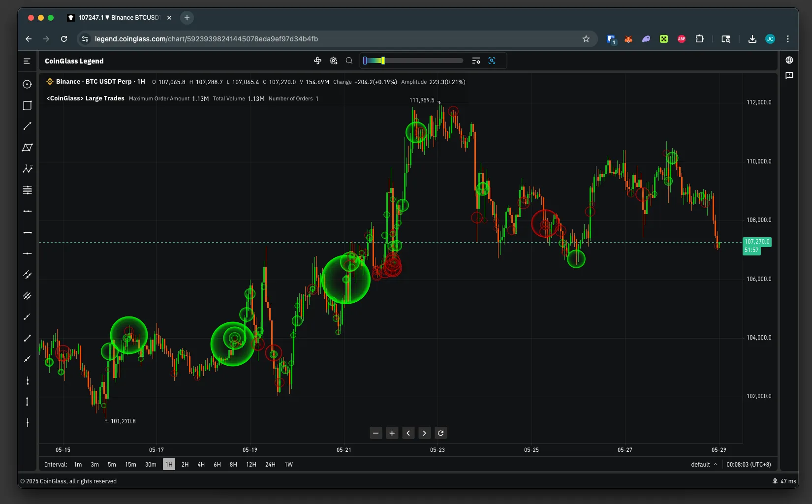Screen dimensions: 812x504
Task: Zoom in using the plus button
Action: 392,433
